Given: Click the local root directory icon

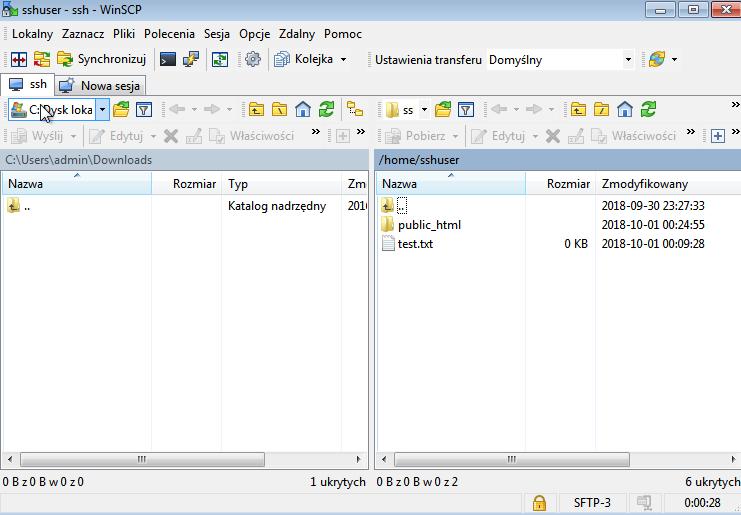Looking at the screenshot, I should [x=279, y=110].
